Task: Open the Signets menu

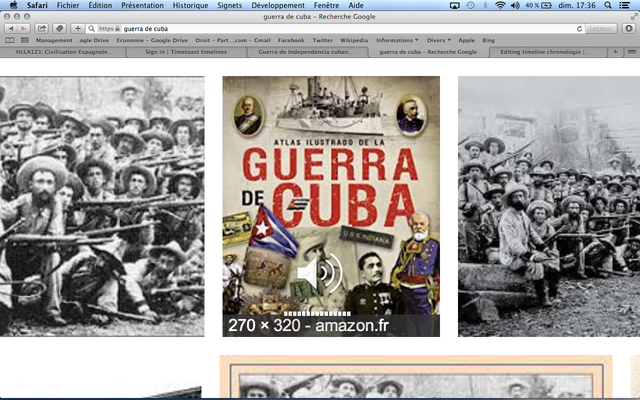Action: pyautogui.click(x=229, y=5)
